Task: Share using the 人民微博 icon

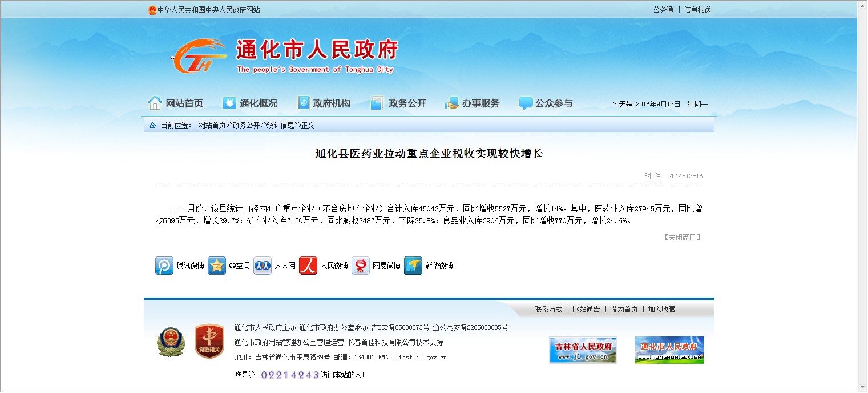Action: coord(308,266)
